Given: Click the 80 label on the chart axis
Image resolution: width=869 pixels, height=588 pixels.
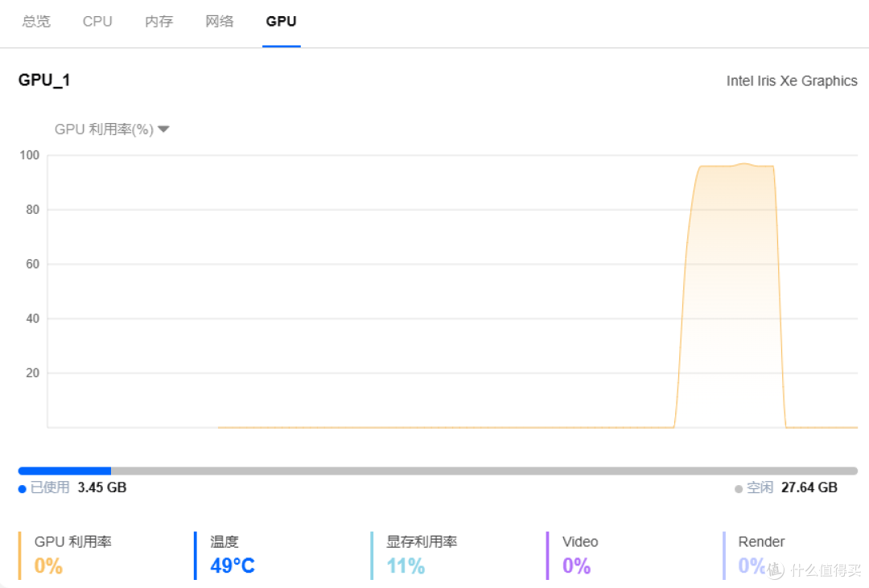Looking at the screenshot, I should pyautogui.click(x=33, y=209).
